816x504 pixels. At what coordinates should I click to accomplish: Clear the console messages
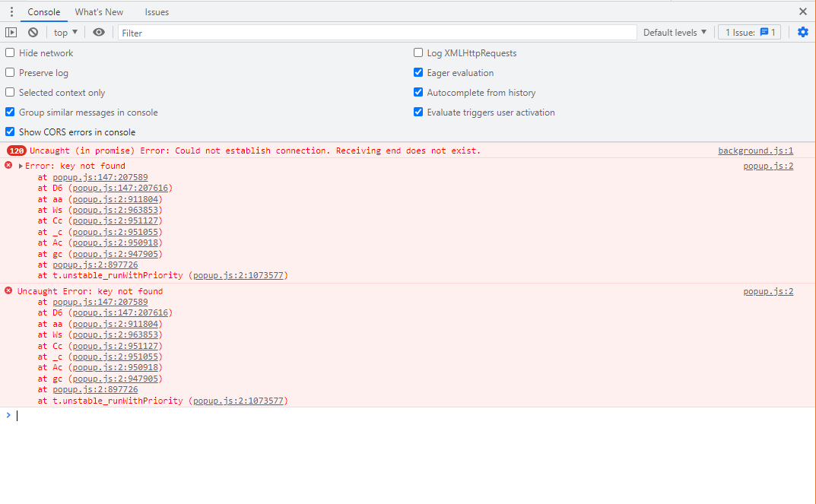[32, 32]
